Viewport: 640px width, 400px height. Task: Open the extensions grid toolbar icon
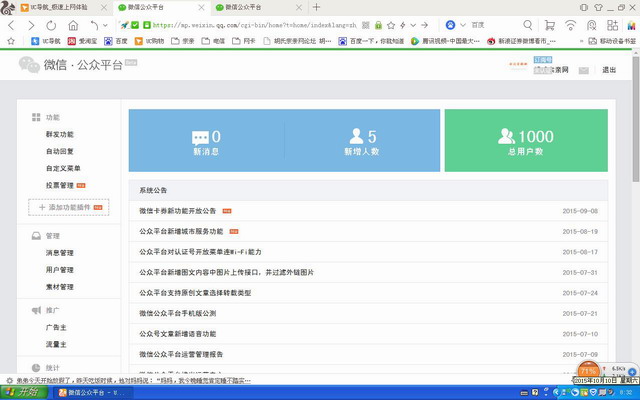[x=612, y=25]
